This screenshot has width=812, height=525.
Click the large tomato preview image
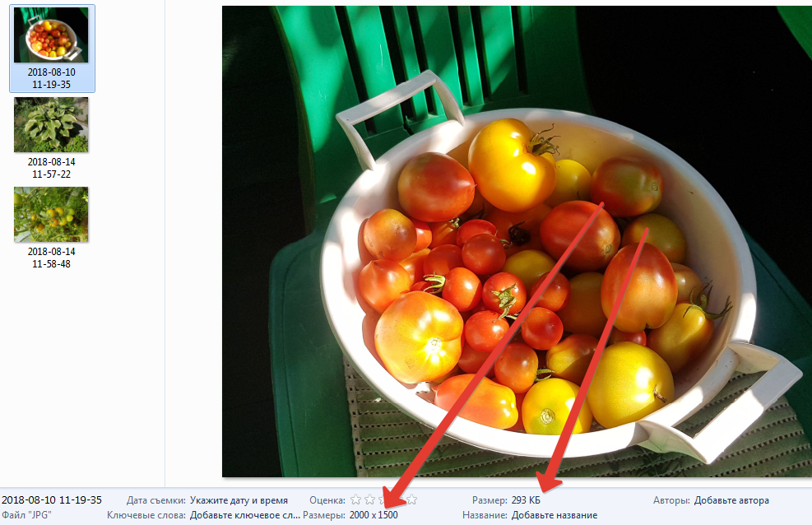click(x=517, y=241)
